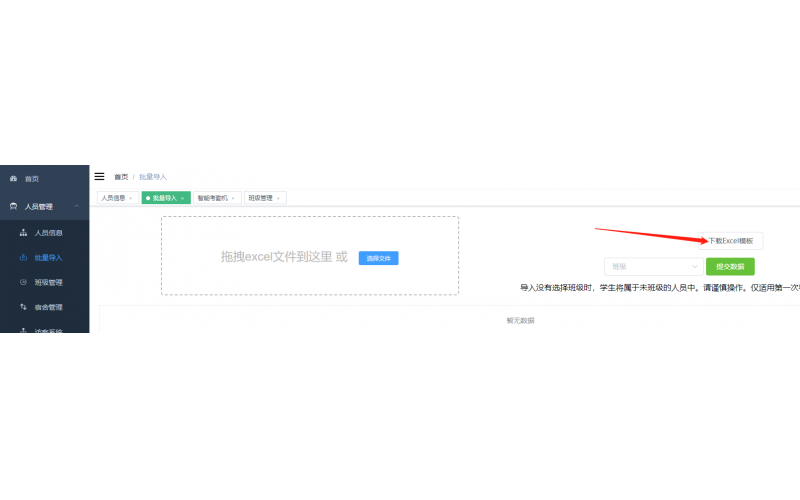Click the 下载Excel模板 button
800x500 pixels.
[731, 241]
